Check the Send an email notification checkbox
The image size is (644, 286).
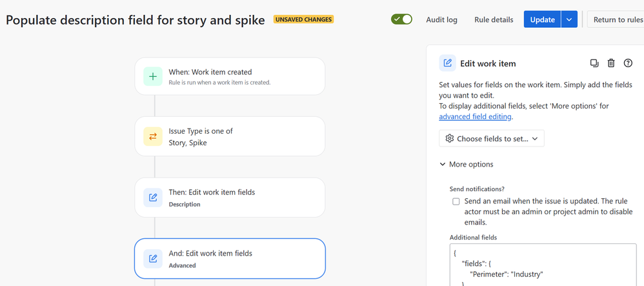click(x=456, y=201)
